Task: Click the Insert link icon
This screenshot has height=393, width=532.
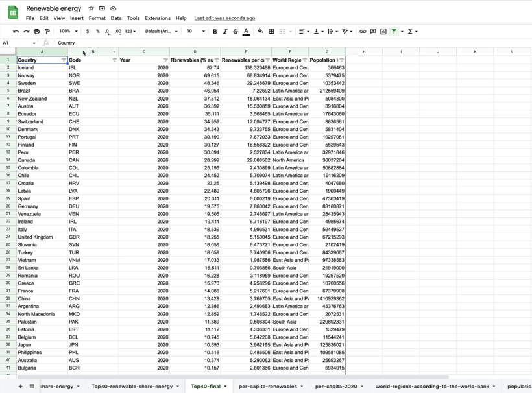Action: click(363, 32)
